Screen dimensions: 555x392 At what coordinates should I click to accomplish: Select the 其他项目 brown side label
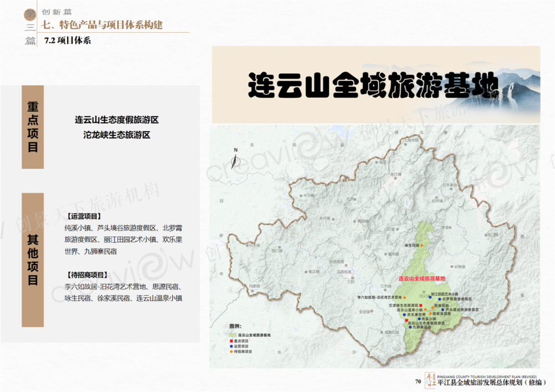[33, 259]
